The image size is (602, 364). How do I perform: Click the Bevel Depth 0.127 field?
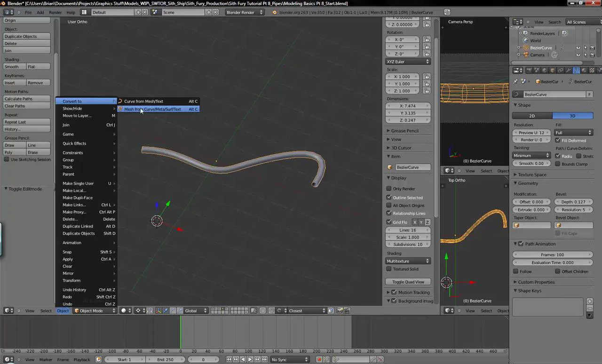pyautogui.click(x=574, y=202)
